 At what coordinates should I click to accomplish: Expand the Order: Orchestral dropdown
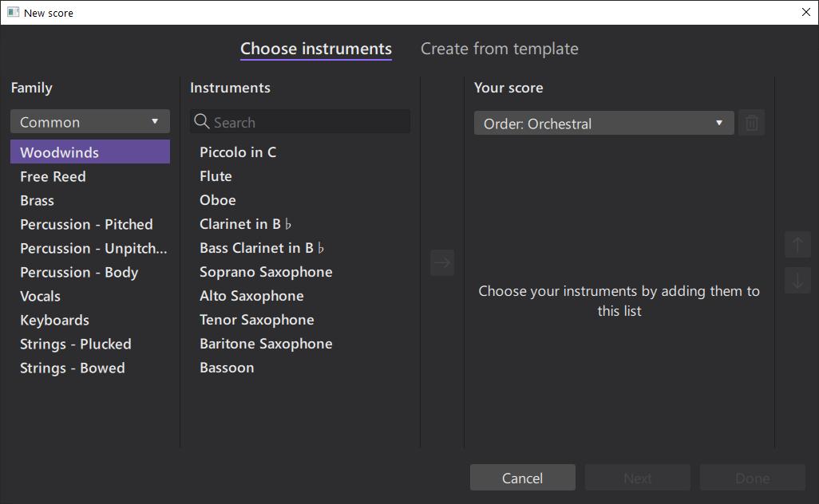[603, 124]
